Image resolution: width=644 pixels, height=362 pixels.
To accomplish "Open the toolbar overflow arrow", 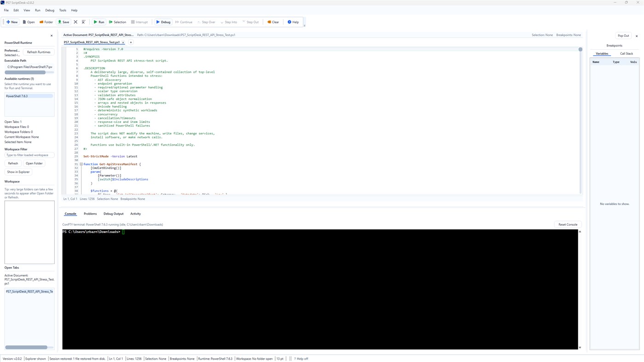I will pos(304,25).
